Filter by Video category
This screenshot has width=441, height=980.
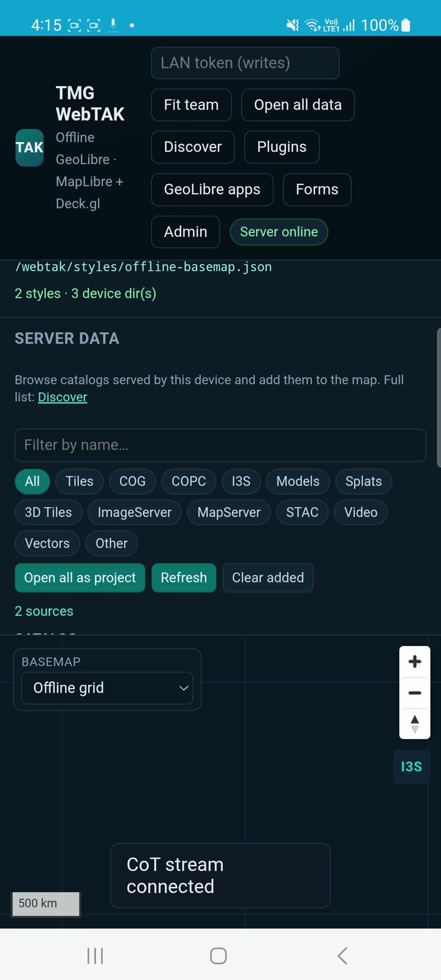click(x=361, y=513)
